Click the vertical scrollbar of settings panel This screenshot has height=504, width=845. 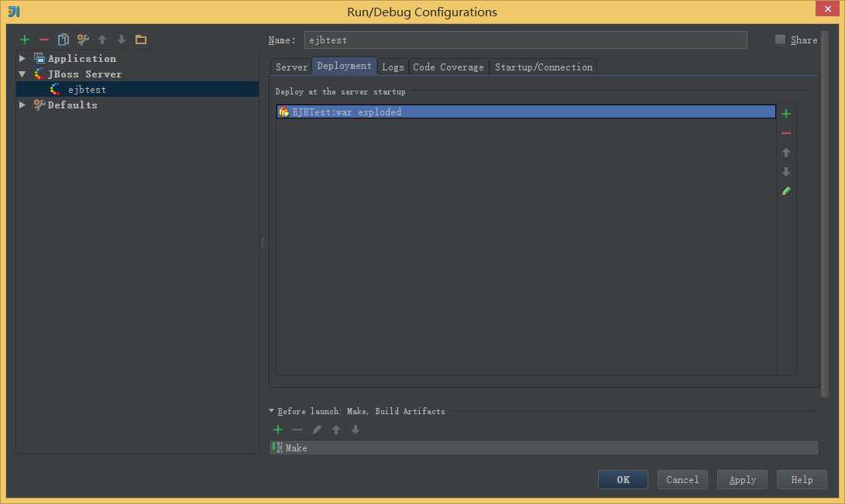click(825, 213)
